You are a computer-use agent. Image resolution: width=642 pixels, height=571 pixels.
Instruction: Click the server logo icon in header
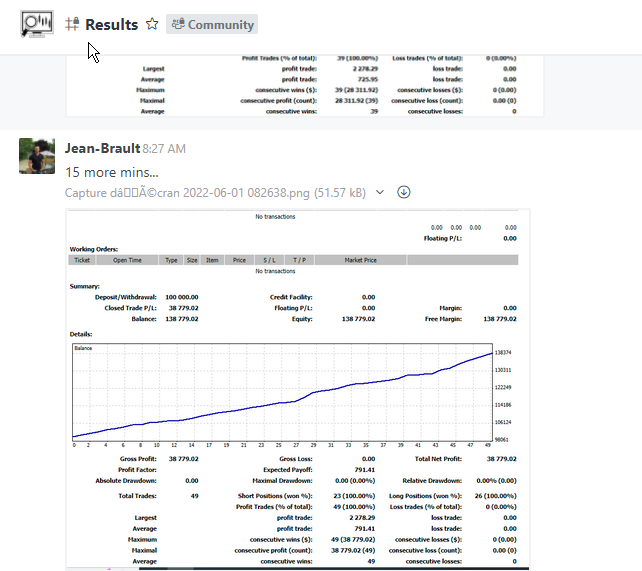37,24
